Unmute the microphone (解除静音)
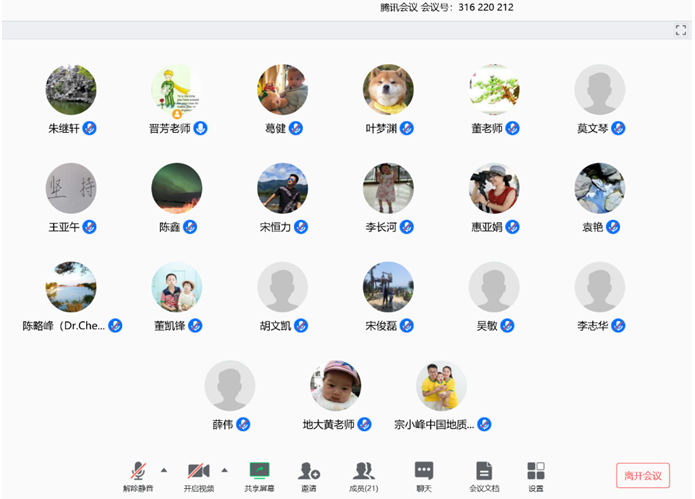This screenshot has width=695, height=499. coord(138,472)
